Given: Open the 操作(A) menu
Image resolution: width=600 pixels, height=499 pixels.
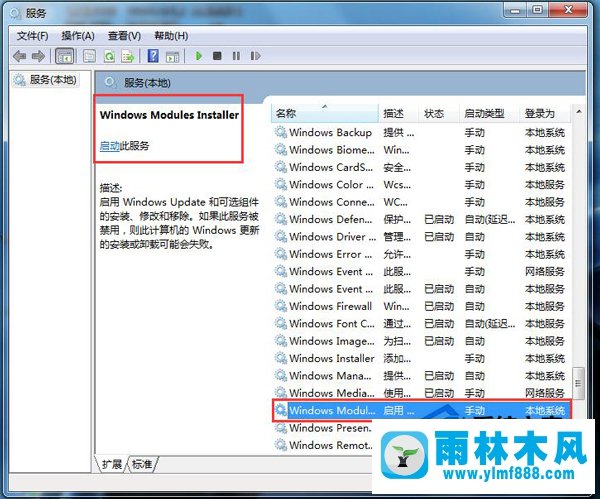Looking at the screenshot, I should tap(78, 36).
